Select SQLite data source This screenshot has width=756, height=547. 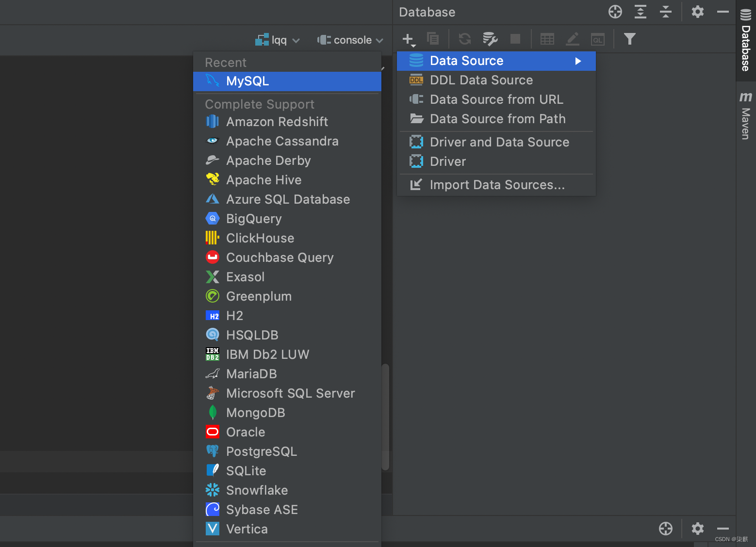(x=287, y=471)
